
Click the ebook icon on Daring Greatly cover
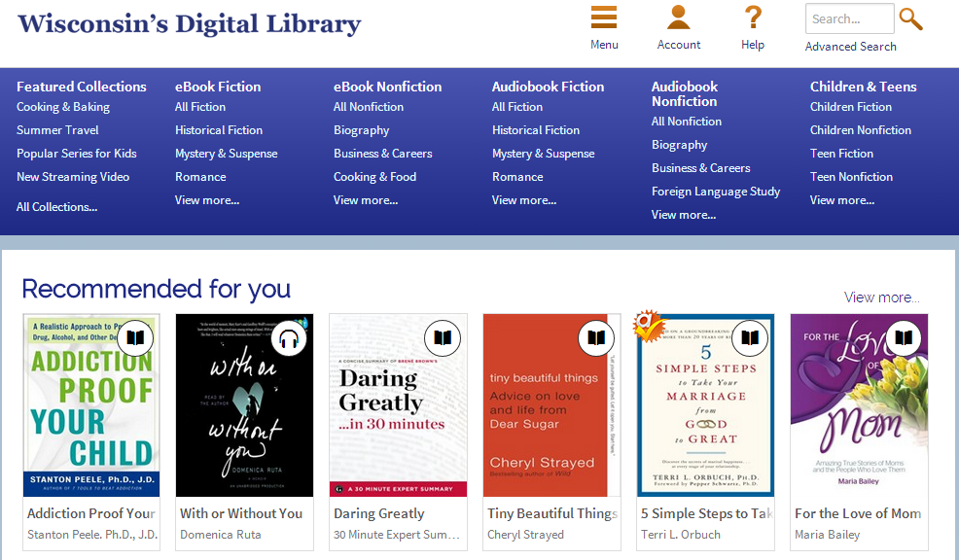[443, 338]
